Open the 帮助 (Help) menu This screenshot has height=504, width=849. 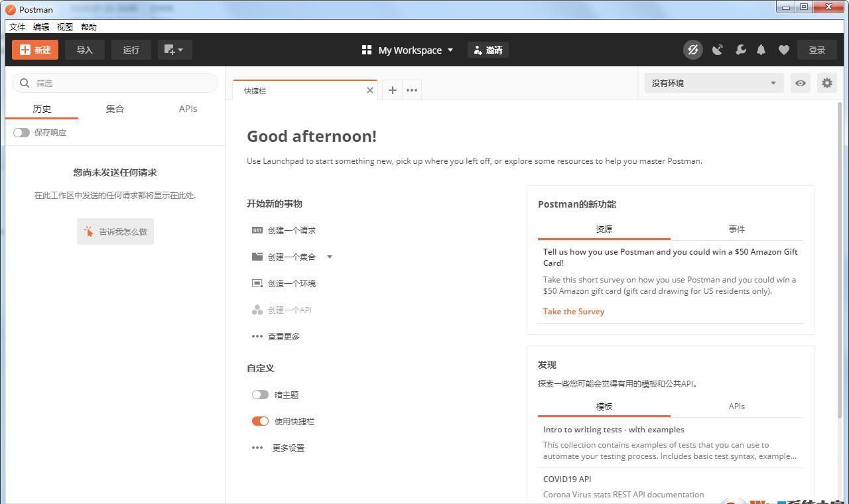pyautogui.click(x=89, y=27)
